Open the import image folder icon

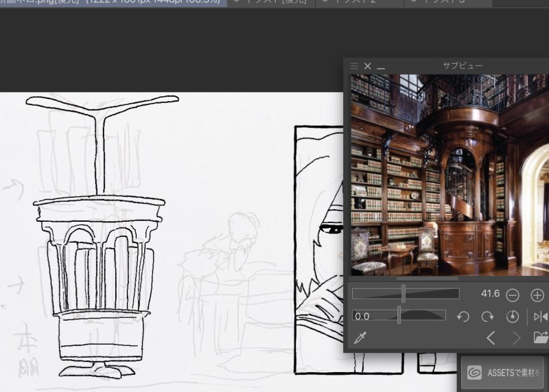click(541, 338)
